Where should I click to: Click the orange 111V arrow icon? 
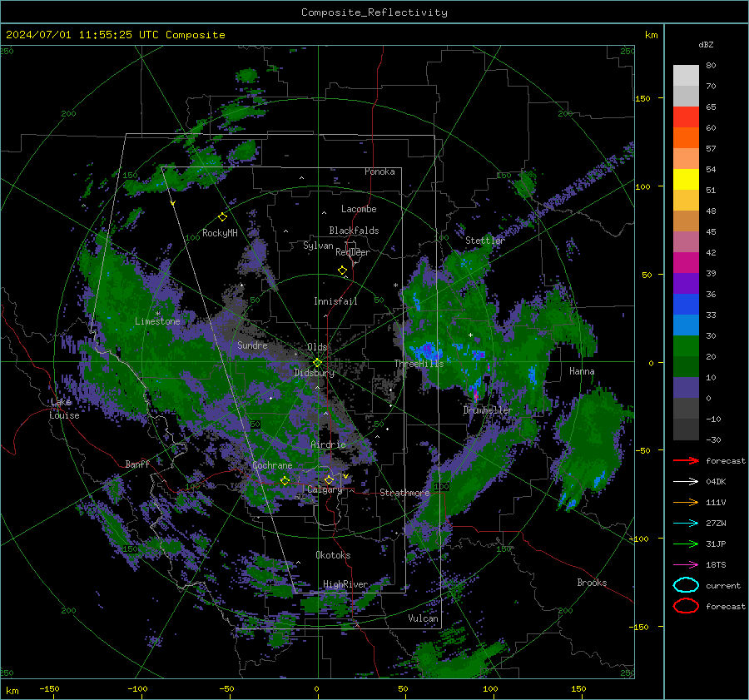tap(686, 502)
